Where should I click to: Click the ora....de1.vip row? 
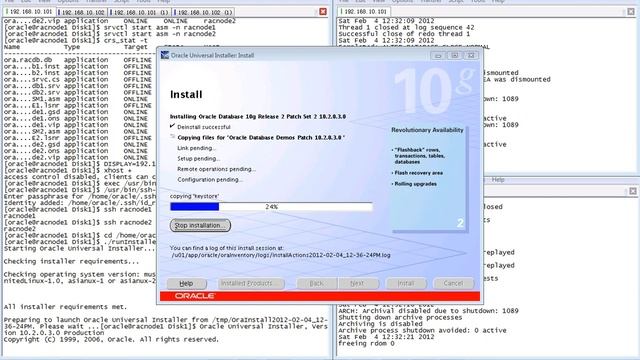click(78, 125)
